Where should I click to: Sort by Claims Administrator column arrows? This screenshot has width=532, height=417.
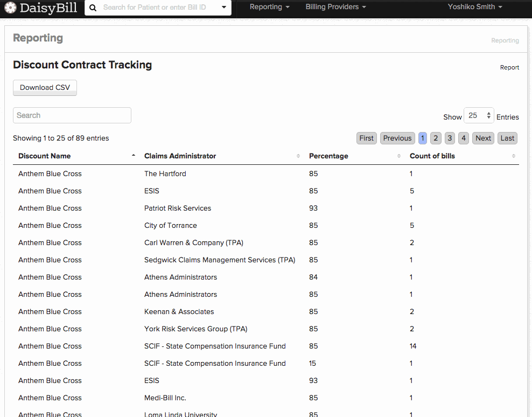[x=298, y=156]
